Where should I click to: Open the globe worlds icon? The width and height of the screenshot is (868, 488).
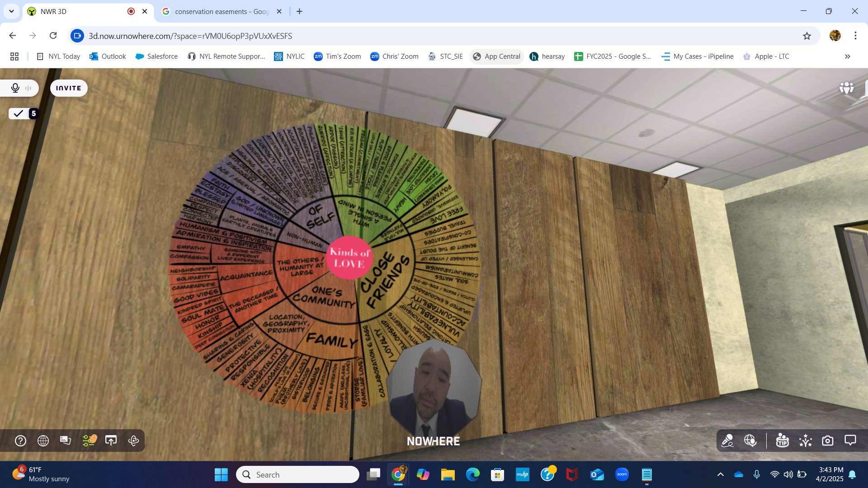point(43,441)
